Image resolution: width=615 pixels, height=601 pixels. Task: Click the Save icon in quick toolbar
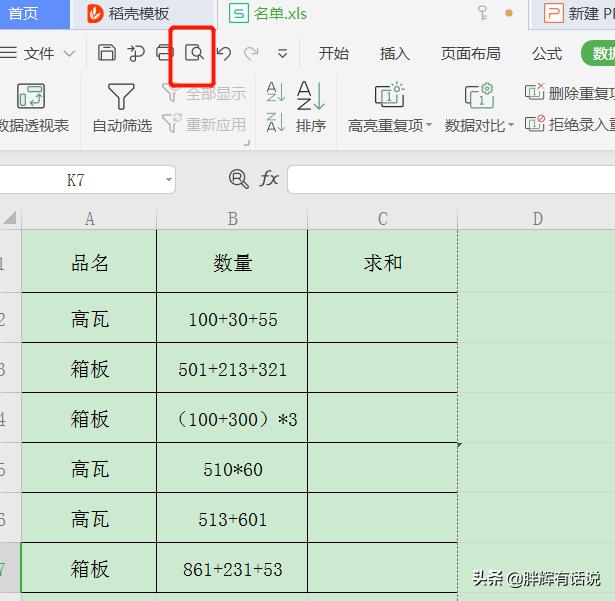[107, 53]
